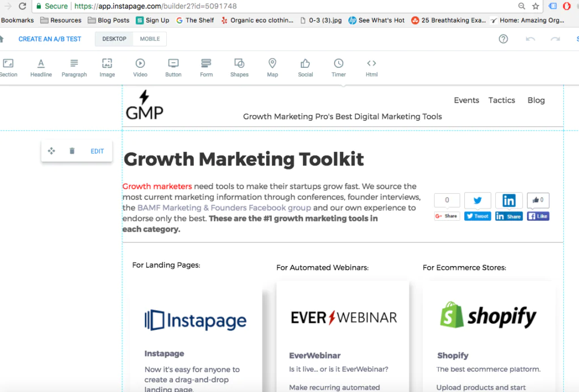Viewport: 579px width, 392px height.
Task: Insert a Form element
Action: pyautogui.click(x=206, y=68)
